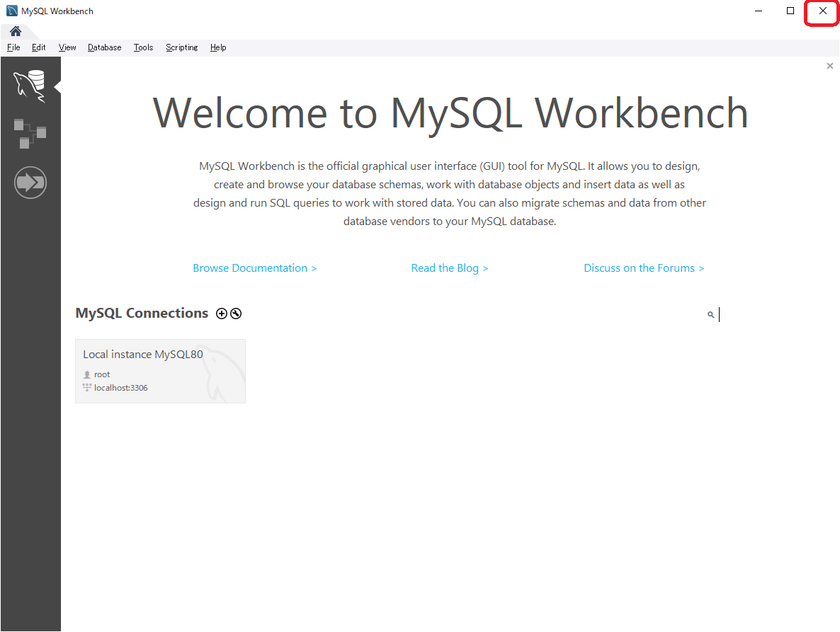Screen dimensions: 840x632
Task: Open Manage Connections via the wrench icon
Action: (236, 314)
